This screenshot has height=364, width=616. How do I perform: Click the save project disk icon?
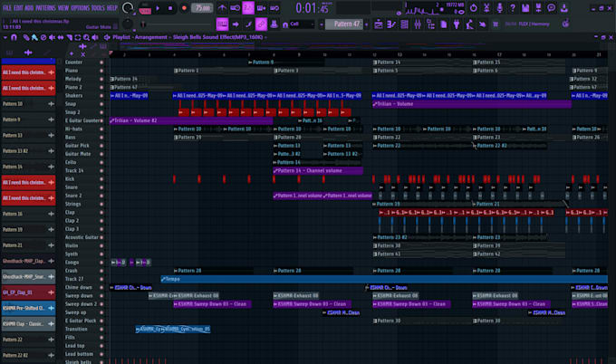tap(525, 7)
